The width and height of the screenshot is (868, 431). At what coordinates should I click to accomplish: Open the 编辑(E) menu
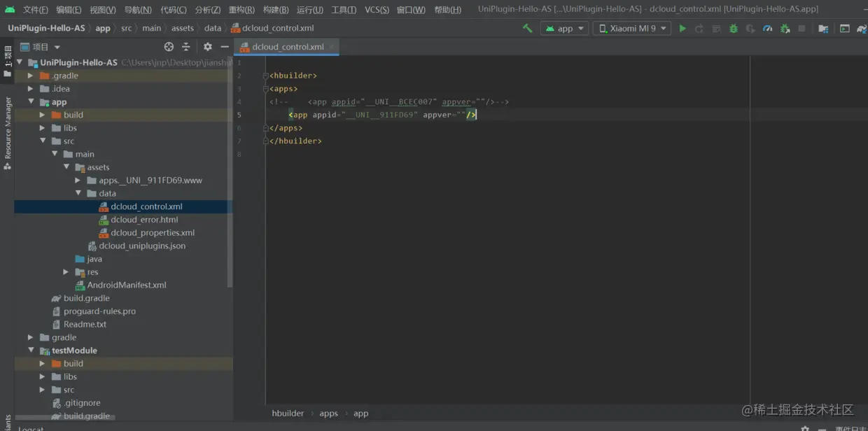(69, 10)
